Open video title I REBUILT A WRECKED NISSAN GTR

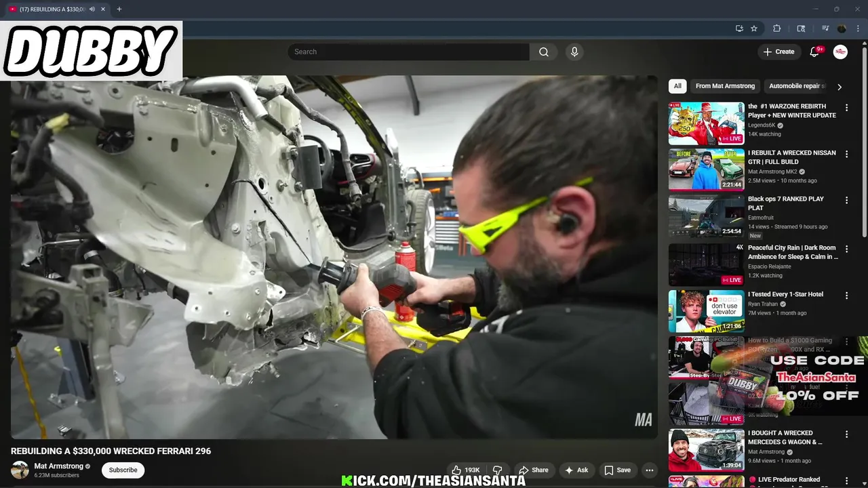tap(792, 157)
